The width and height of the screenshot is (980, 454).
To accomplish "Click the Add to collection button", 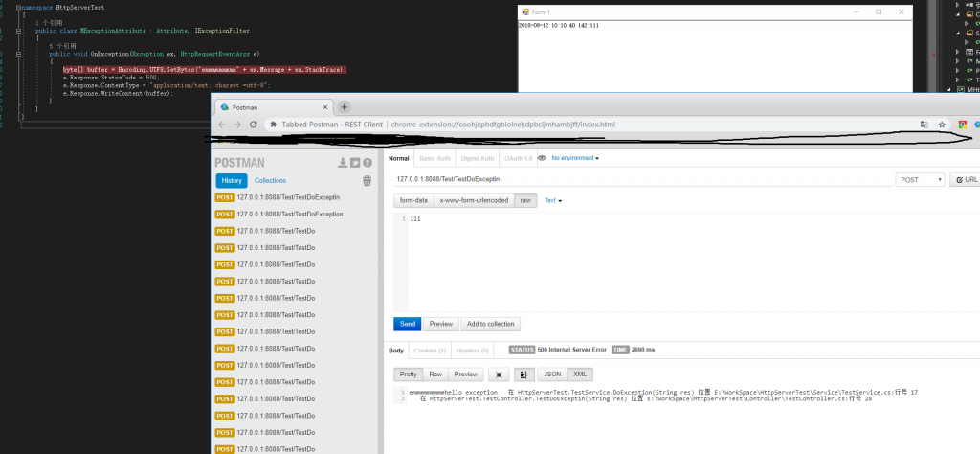I will click(491, 324).
